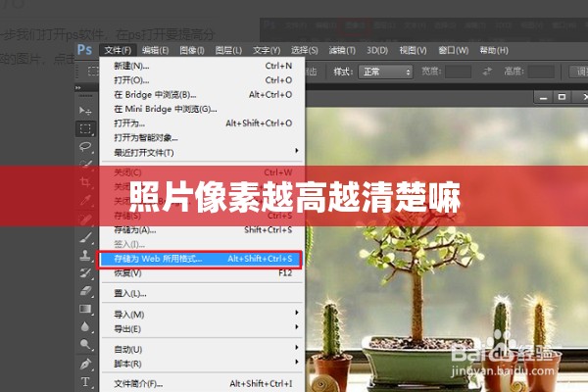Expand the 导出(E) submenu
The height and width of the screenshot is (392, 588).
(x=202, y=329)
